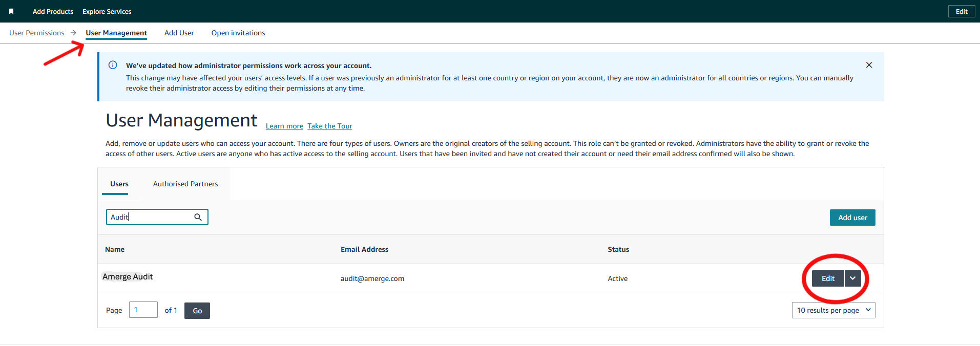Viewport: 980px width, 346px height.
Task: Click the User Permissions breadcrumb
Action: (37, 33)
